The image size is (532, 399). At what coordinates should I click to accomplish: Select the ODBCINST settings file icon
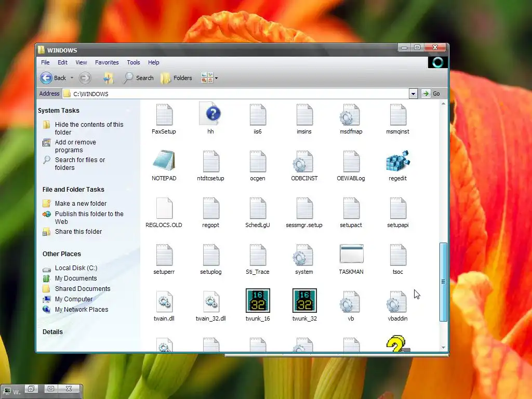tap(303, 162)
